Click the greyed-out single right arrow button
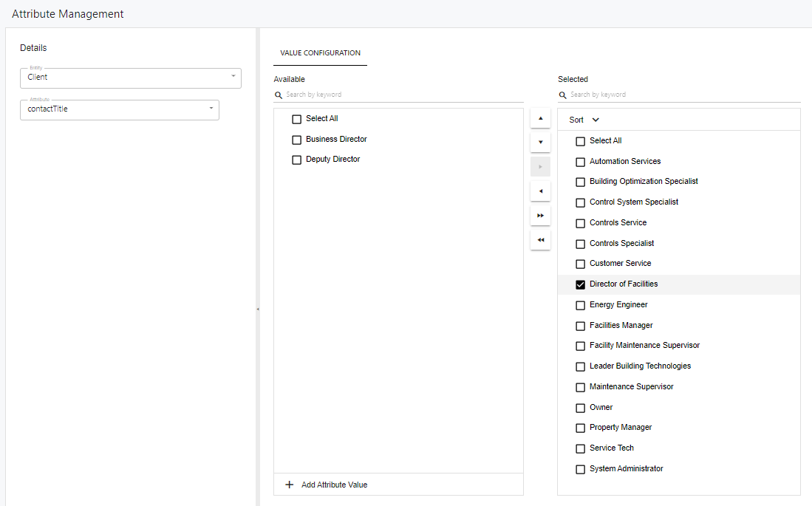812x506 pixels. coord(540,167)
